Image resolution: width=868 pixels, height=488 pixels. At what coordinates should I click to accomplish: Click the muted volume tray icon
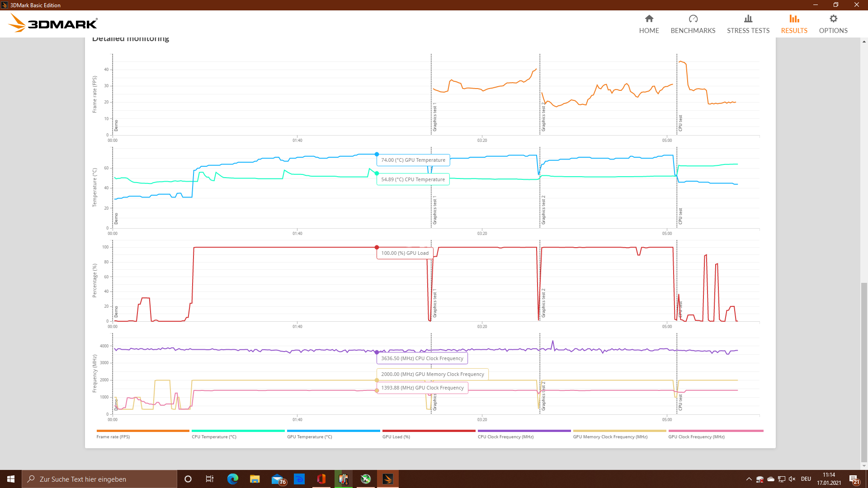click(792, 479)
